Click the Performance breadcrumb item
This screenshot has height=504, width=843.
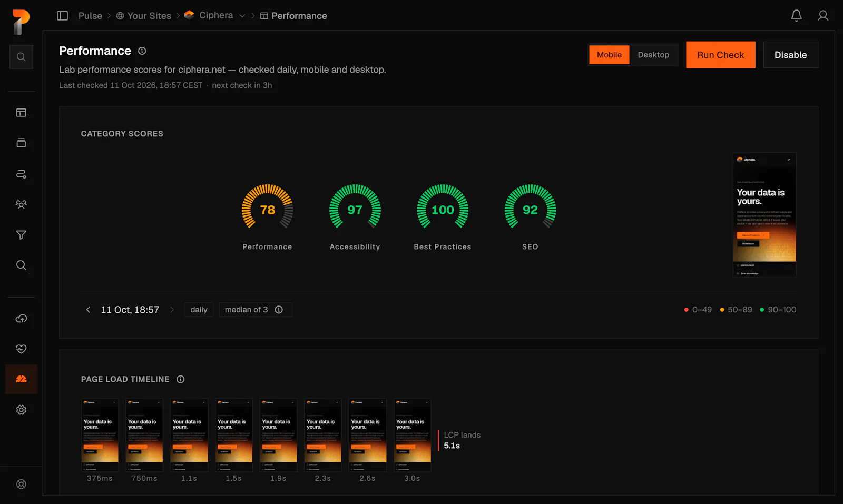click(293, 16)
